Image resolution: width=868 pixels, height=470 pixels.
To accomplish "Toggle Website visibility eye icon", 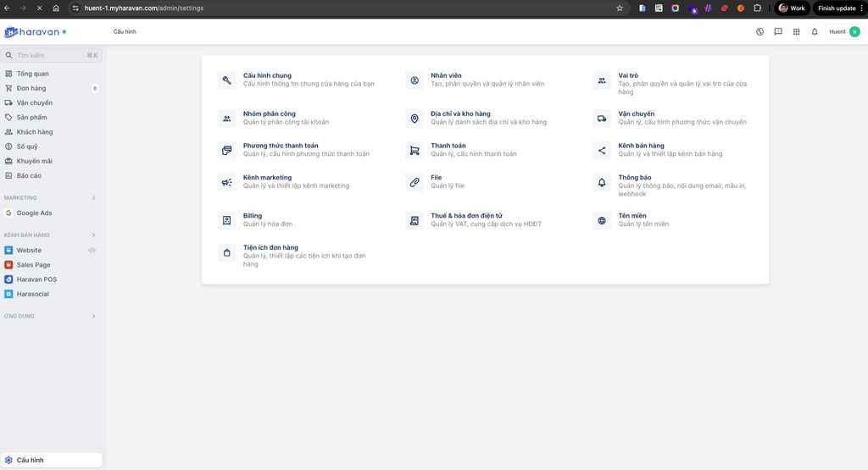I will 92,251.
